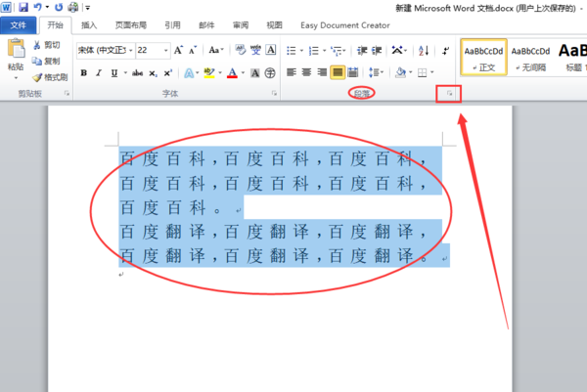Toggle the justify alignment button
The height and width of the screenshot is (392, 587).
click(x=338, y=72)
